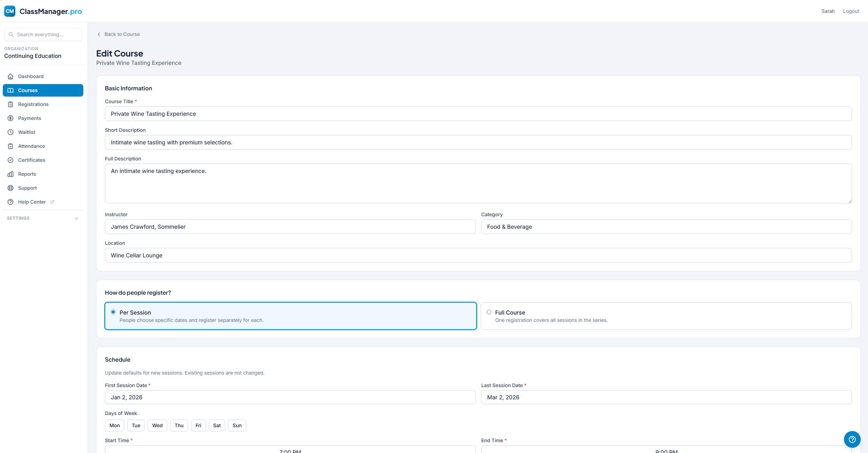868x453 pixels.
Task: Enable Monday as a session day
Action: 114,425
